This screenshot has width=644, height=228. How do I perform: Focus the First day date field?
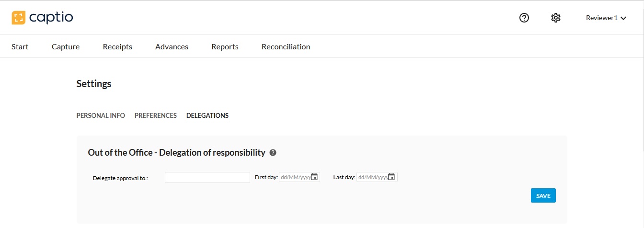295,177
